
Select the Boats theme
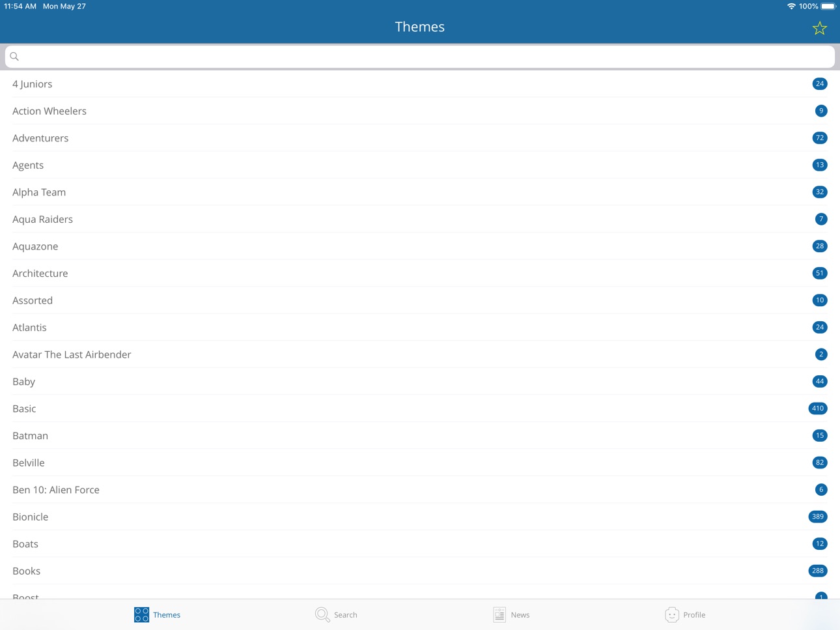pos(420,543)
